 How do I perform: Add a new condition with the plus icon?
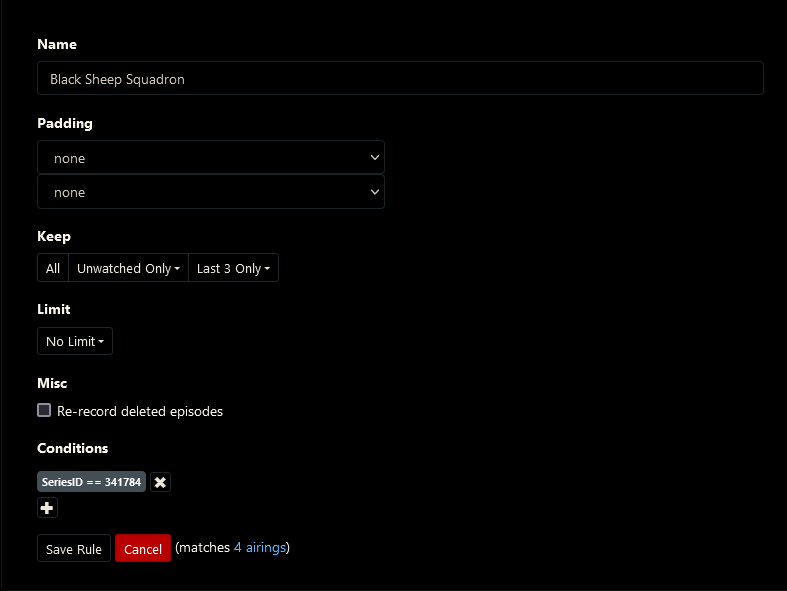[47, 508]
